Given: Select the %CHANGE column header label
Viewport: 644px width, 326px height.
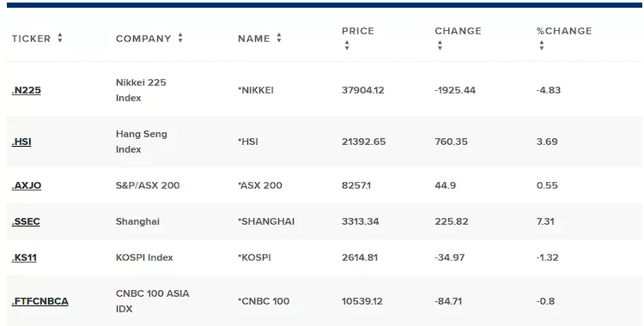Looking at the screenshot, I should coord(564,31).
